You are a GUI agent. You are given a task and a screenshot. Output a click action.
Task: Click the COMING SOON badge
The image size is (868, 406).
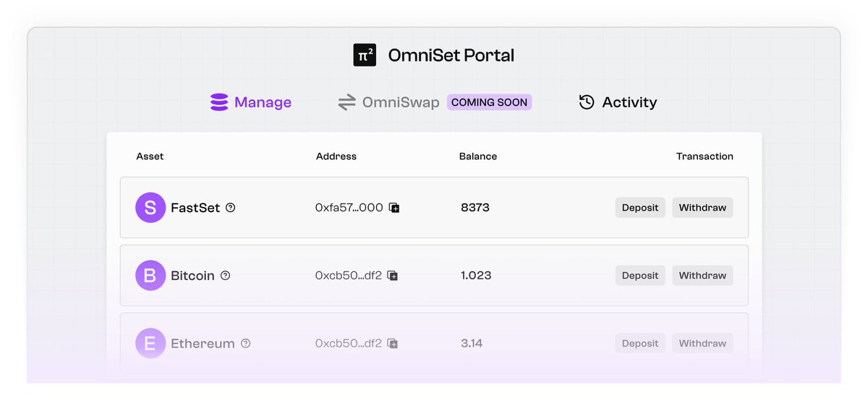490,102
